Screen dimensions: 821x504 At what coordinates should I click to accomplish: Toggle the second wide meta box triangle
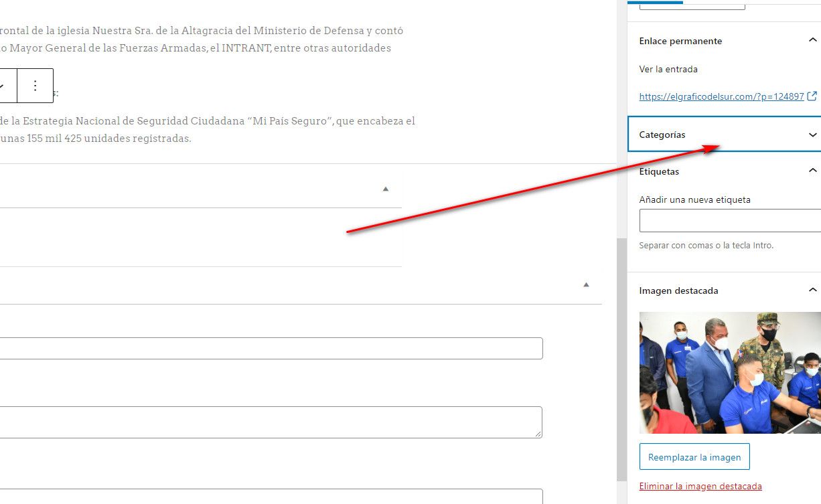pyautogui.click(x=586, y=284)
